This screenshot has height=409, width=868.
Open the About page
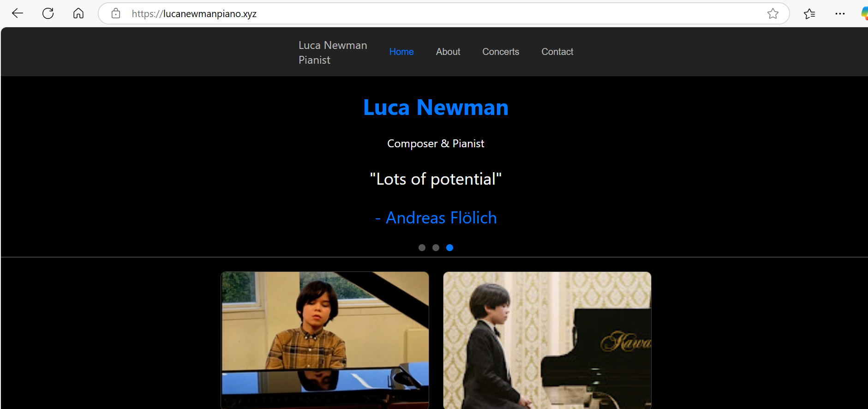pos(448,52)
